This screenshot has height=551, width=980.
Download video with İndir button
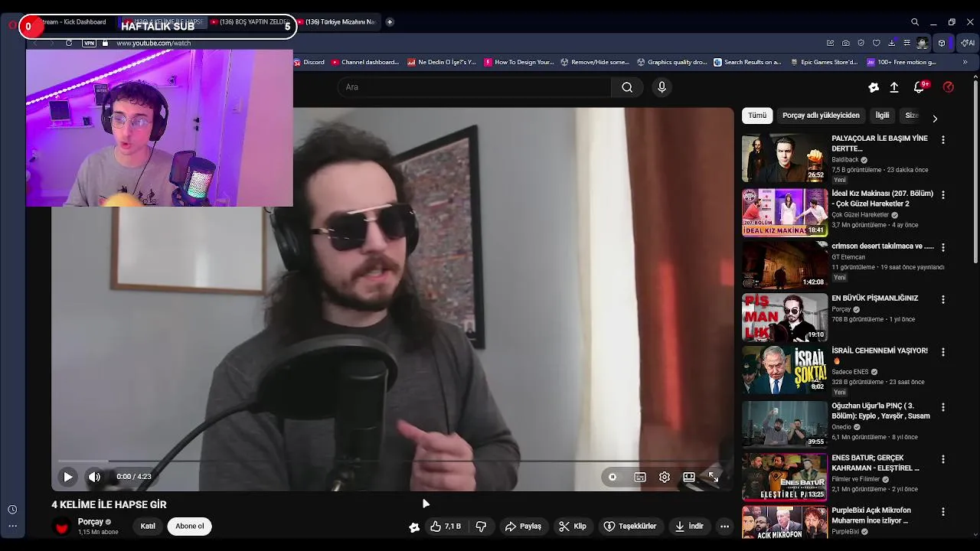tap(689, 527)
